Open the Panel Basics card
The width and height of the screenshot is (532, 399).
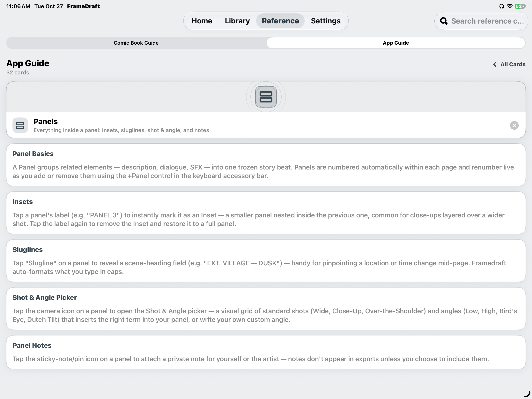(x=266, y=165)
